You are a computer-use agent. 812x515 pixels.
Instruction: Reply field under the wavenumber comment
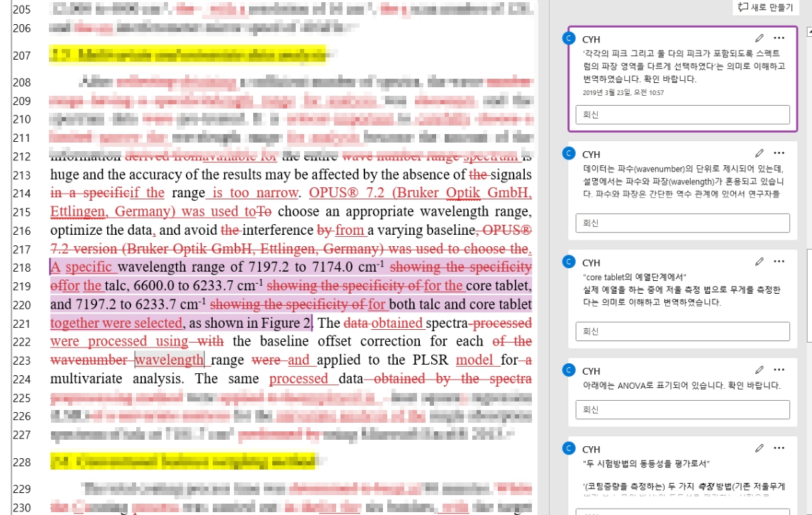(x=682, y=223)
